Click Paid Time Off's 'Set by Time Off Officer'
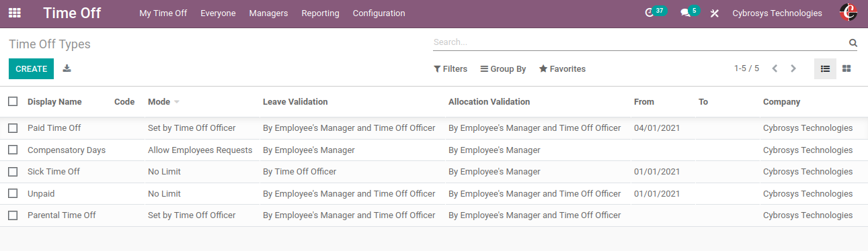The width and height of the screenshot is (868, 251). tap(192, 128)
